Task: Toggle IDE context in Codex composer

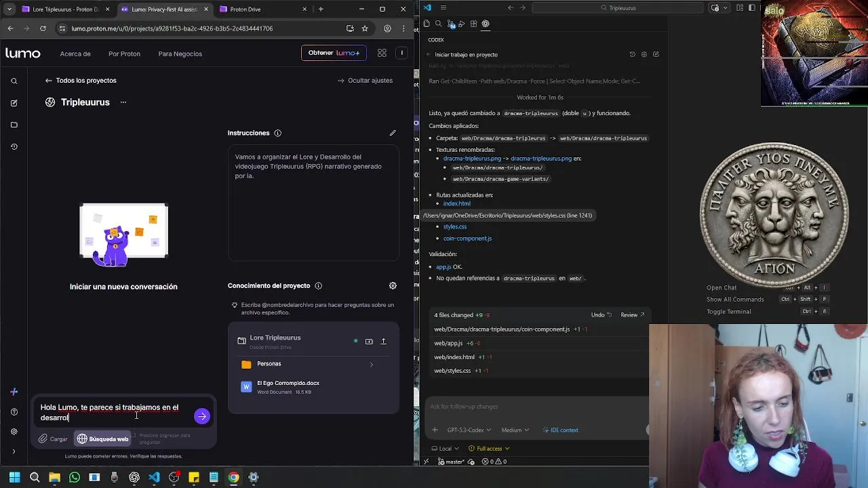Action: point(560,430)
